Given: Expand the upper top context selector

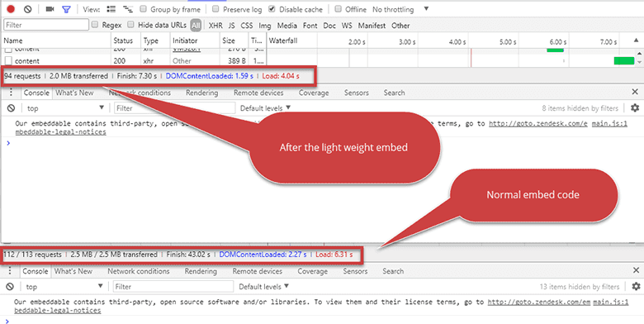Looking at the screenshot, I should [65, 108].
